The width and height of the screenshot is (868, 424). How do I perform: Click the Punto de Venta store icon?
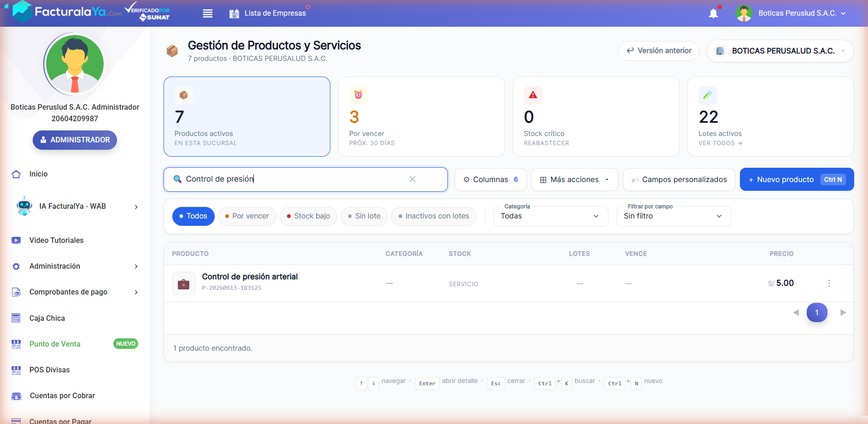pos(16,344)
